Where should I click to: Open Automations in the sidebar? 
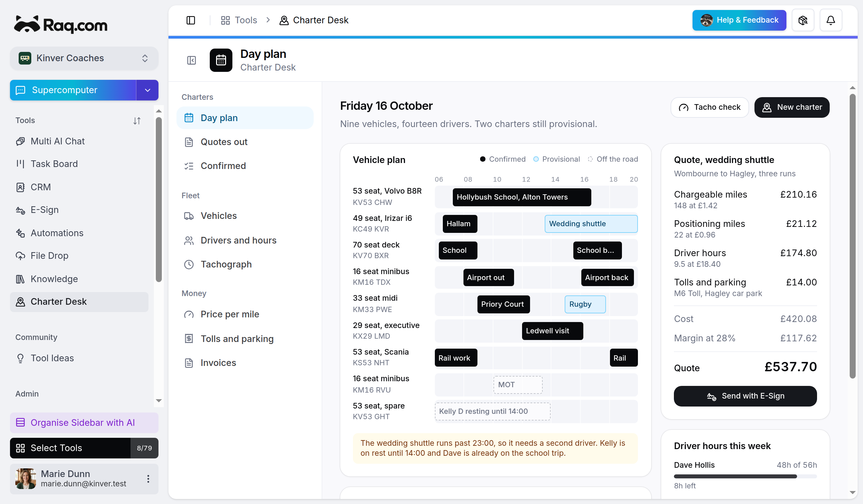tap(79, 233)
